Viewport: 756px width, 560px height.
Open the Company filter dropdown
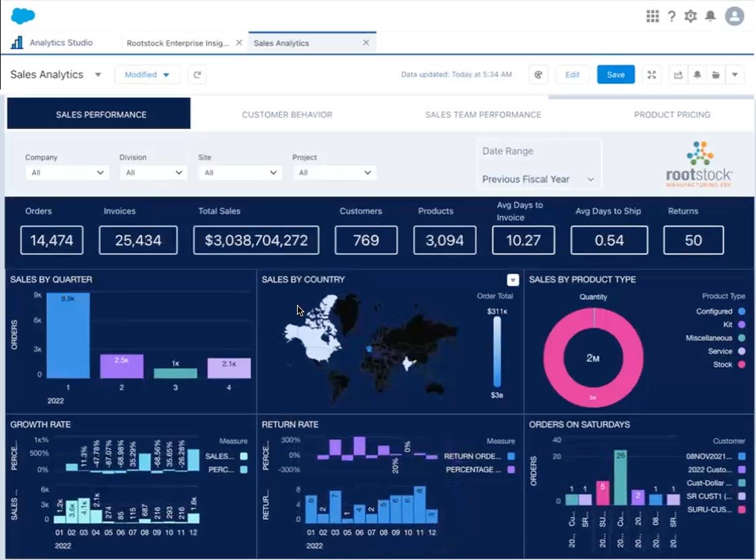point(67,173)
